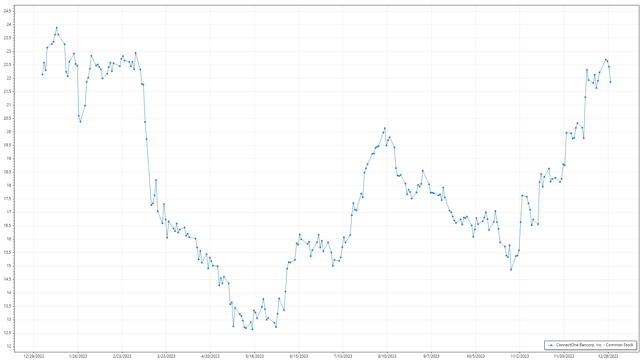Image resolution: width=644 pixels, height=362 pixels.
Task: Select the 7/13/2023 x-axis date label
Action: pos(343,356)
